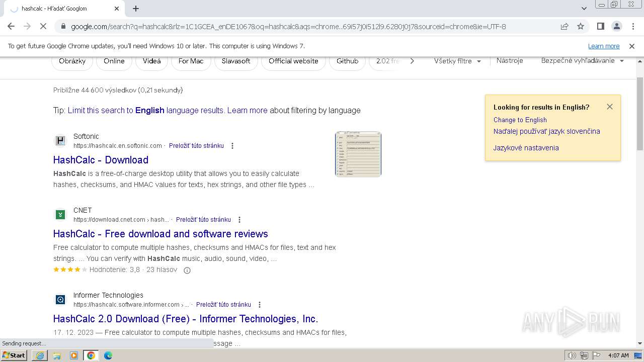Open more options for CNET result
The width and height of the screenshot is (644, 362).
tap(239, 220)
